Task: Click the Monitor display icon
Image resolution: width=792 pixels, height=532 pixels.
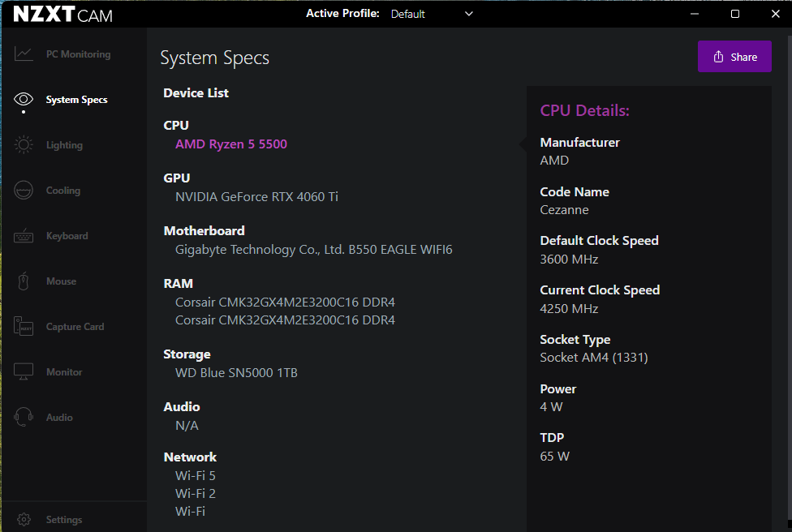Action: click(x=24, y=372)
